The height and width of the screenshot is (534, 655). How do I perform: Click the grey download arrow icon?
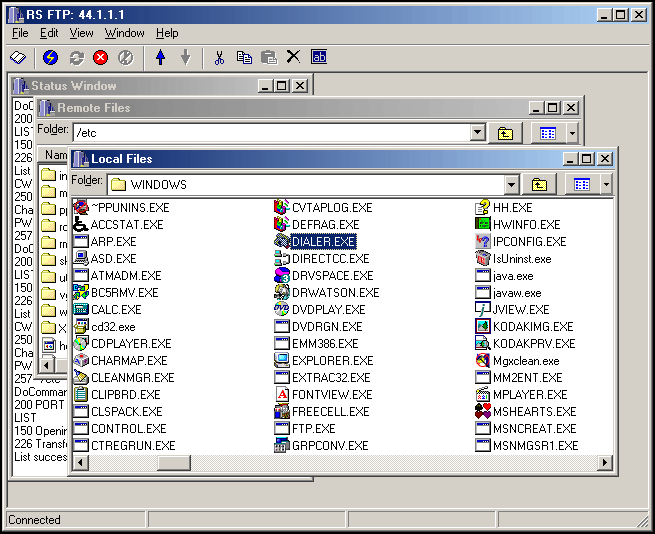[x=185, y=57]
